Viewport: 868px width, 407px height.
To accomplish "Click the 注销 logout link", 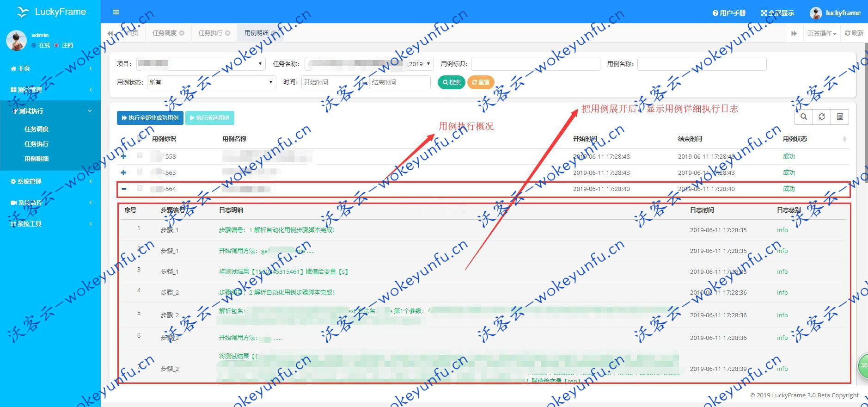I will [64, 45].
